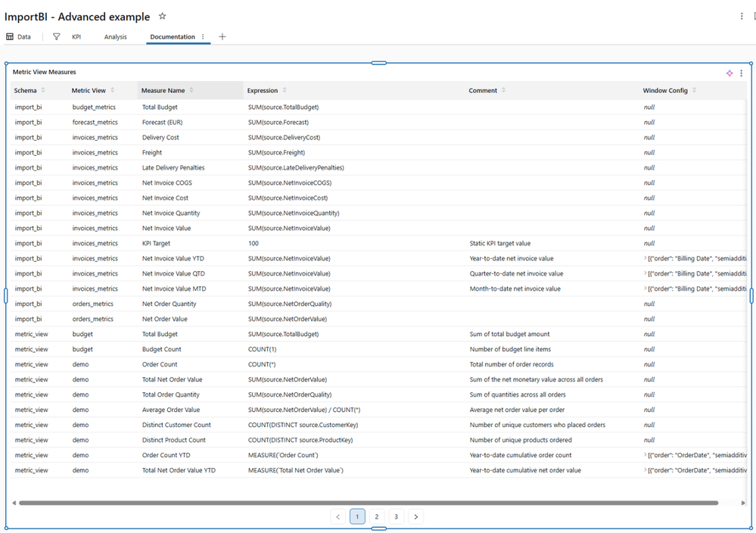756x533 pixels.
Task: Select the Budget Count measure cell
Action: coord(161,349)
